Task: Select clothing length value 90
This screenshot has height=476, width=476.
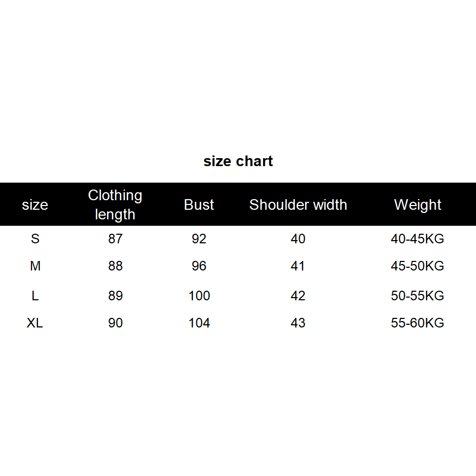Action: pos(115,323)
